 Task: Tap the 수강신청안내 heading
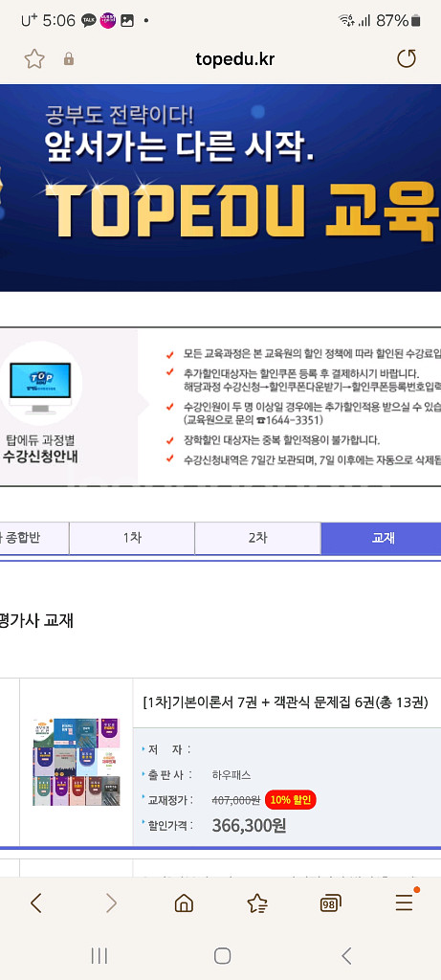[40, 456]
